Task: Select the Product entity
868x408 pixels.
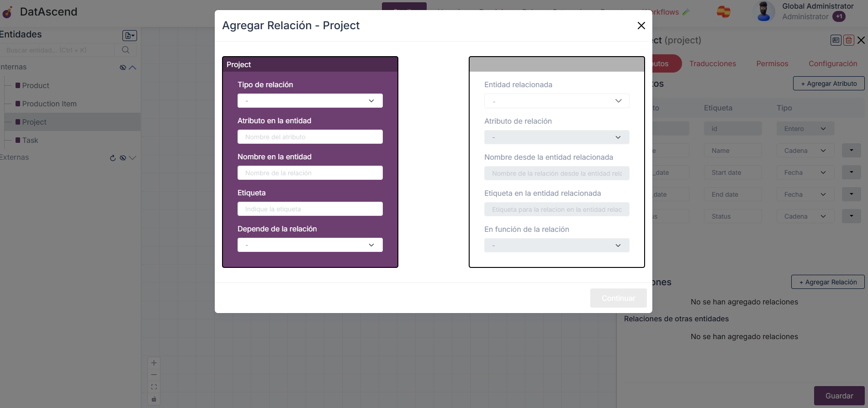Action: [36, 85]
